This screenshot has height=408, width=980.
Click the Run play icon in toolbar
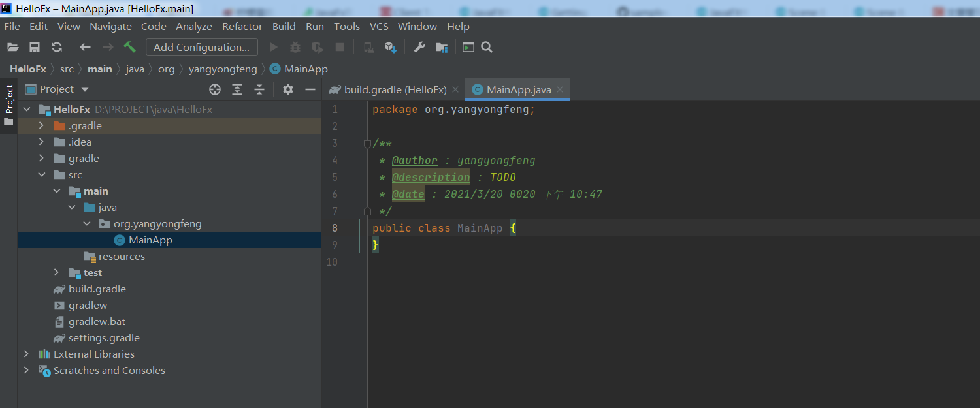tap(274, 47)
